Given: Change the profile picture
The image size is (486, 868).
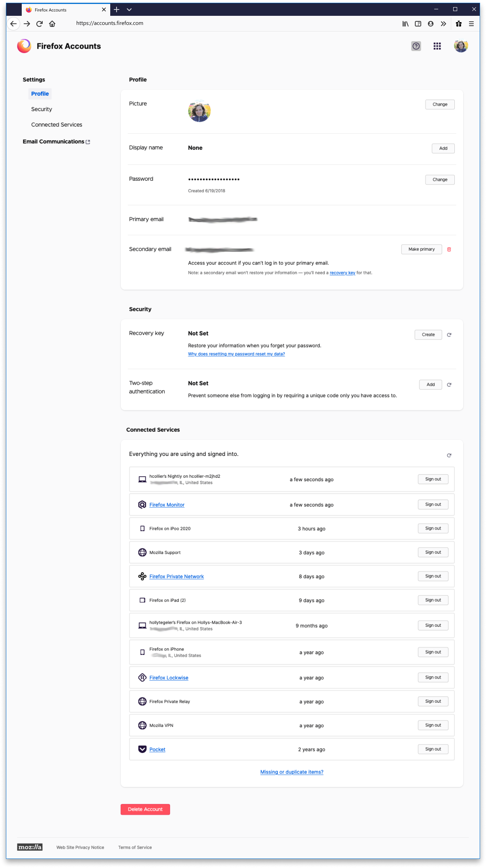Looking at the screenshot, I should pos(440,104).
